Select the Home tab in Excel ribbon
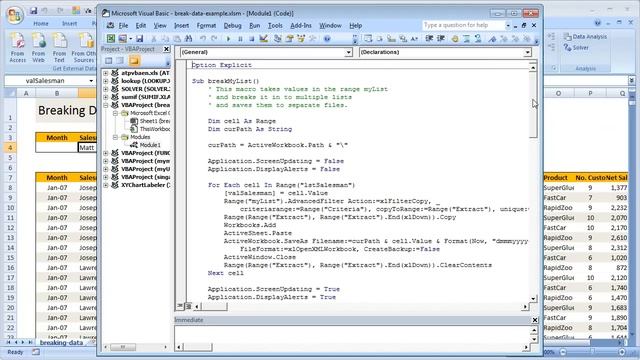The width and height of the screenshot is (640, 360). pyautogui.click(x=41, y=24)
